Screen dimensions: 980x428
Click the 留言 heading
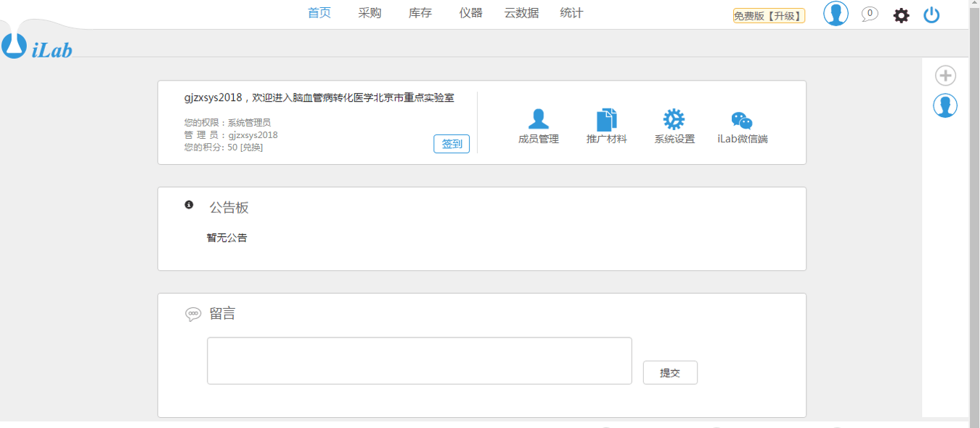(x=223, y=314)
